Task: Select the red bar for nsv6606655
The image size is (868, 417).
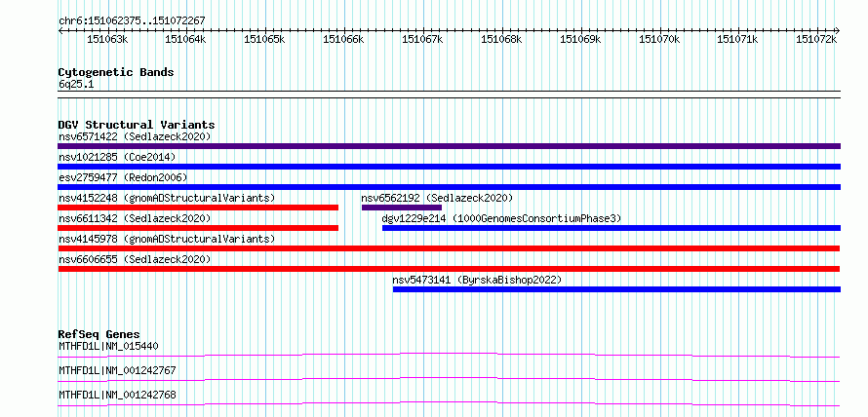Action: pos(449,269)
